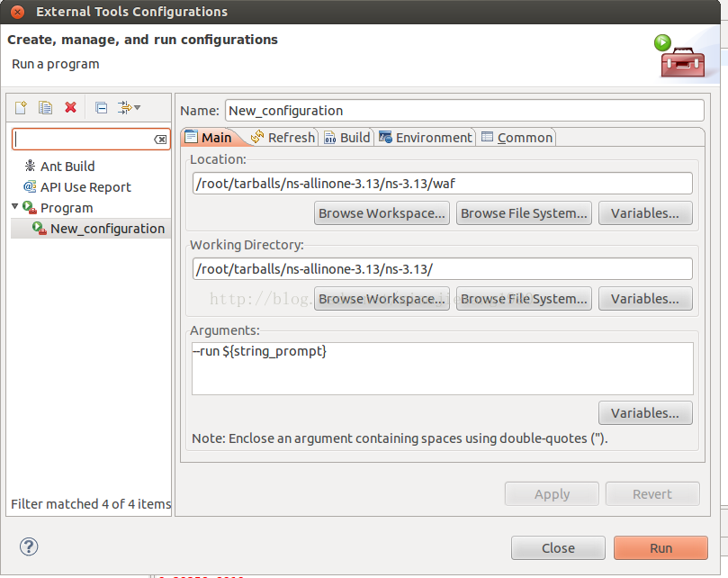Select Ant Build in configuration tree
Image resolution: width=728 pixels, height=578 pixels.
(67, 166)
